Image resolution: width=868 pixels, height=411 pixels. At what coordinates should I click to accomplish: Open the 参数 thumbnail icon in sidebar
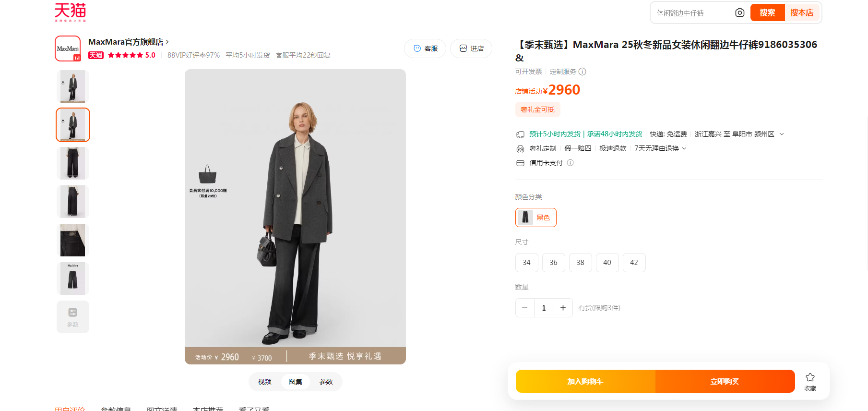[73, 317]
